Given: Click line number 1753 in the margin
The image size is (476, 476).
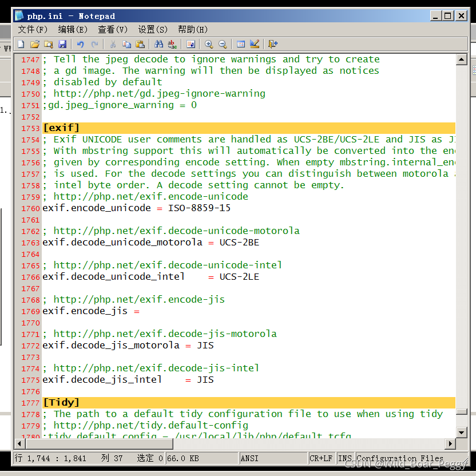Looking at the screenshot, I should click(x=30, y=128).
